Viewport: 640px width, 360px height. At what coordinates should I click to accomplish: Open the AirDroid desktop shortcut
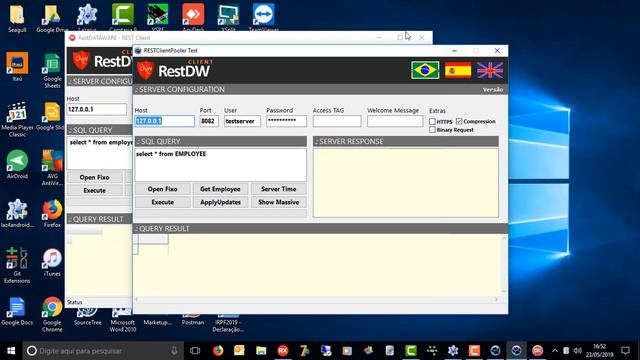pos(17,164)
